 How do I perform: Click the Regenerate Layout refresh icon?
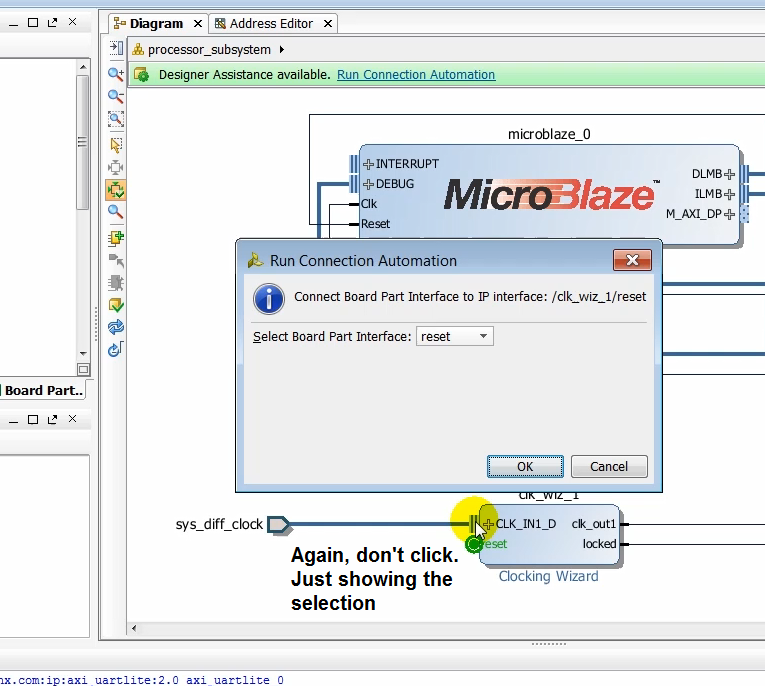pyautogui.click(x=116, y=326)
